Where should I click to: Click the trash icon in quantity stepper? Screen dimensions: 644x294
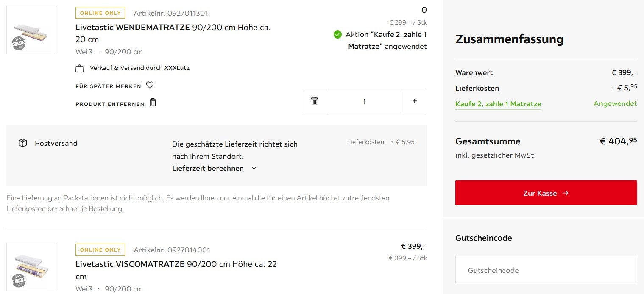point(314,101)
